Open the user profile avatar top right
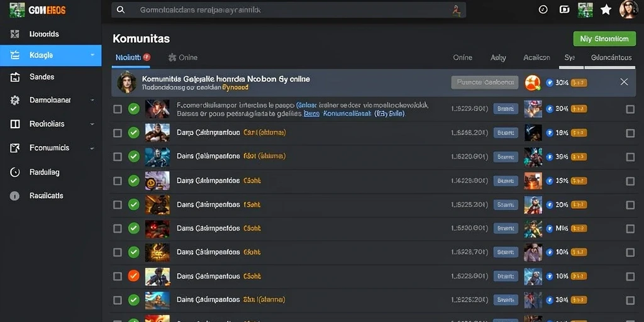Screen dimensions: 644x322 click(628, 9)
